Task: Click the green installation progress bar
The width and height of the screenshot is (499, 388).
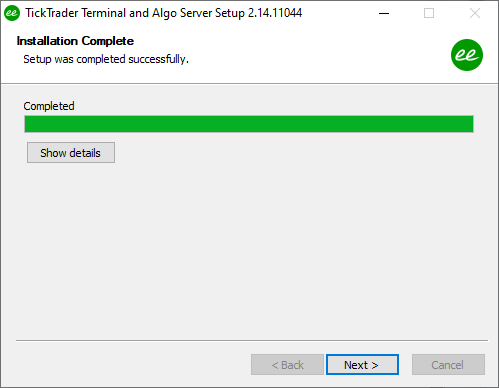Action: coord(249,124)
